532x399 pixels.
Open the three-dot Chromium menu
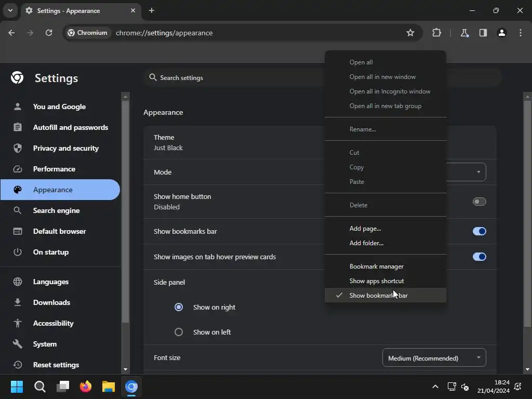tap(521, 33)
